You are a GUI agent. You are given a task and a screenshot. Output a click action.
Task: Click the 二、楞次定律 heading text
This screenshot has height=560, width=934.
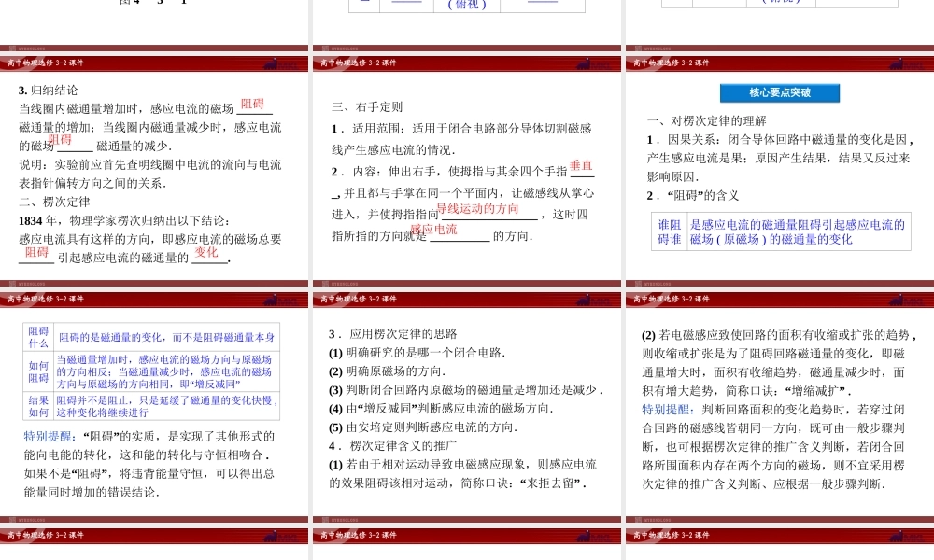click(55, 202)
